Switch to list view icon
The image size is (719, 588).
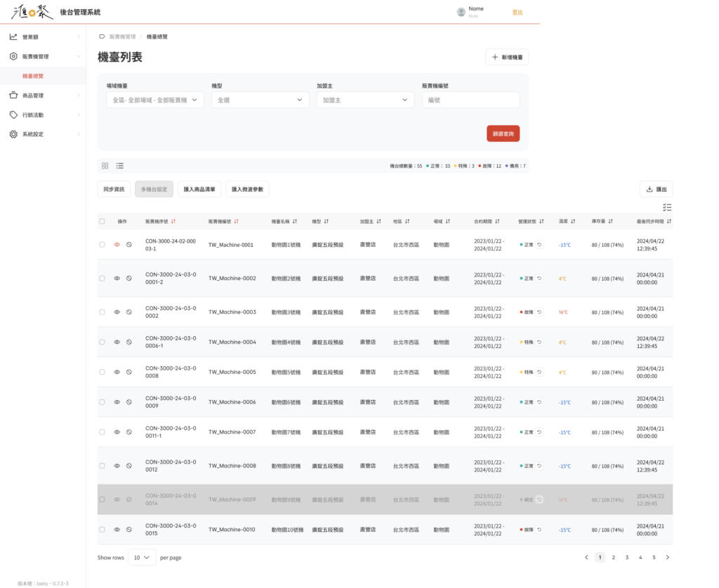click(120, 166)
